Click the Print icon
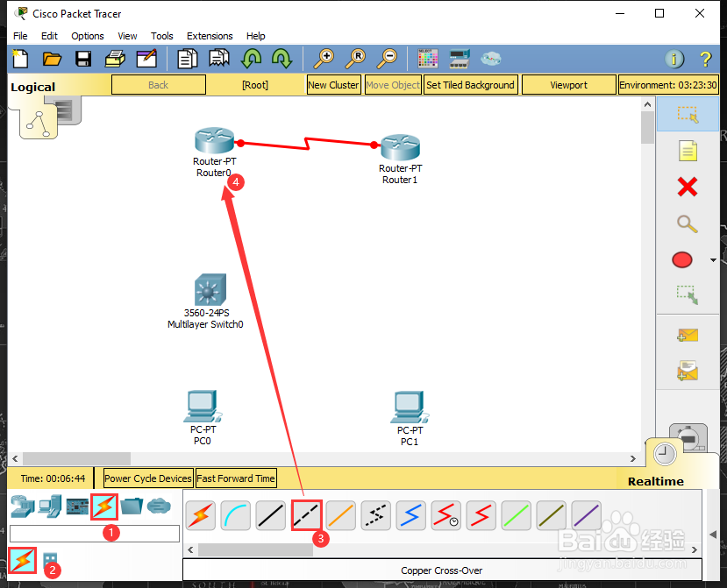Viewport: 727px width, 588px height. (115, 59)
